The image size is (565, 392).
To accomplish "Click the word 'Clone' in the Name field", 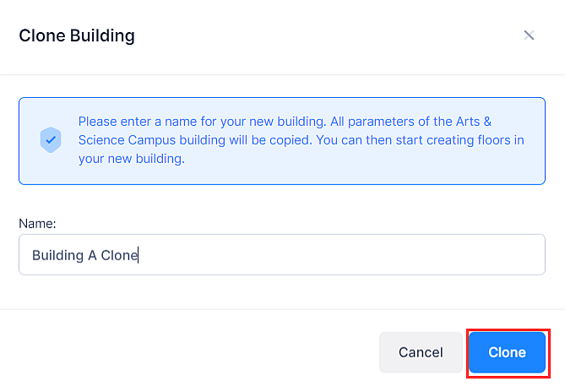I will point(119,254).
